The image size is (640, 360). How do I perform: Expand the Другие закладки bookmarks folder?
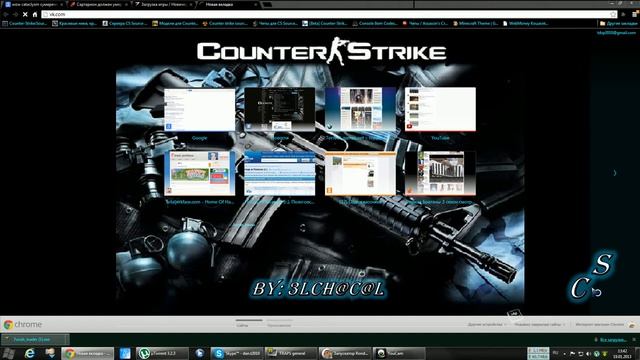point(618,24)
